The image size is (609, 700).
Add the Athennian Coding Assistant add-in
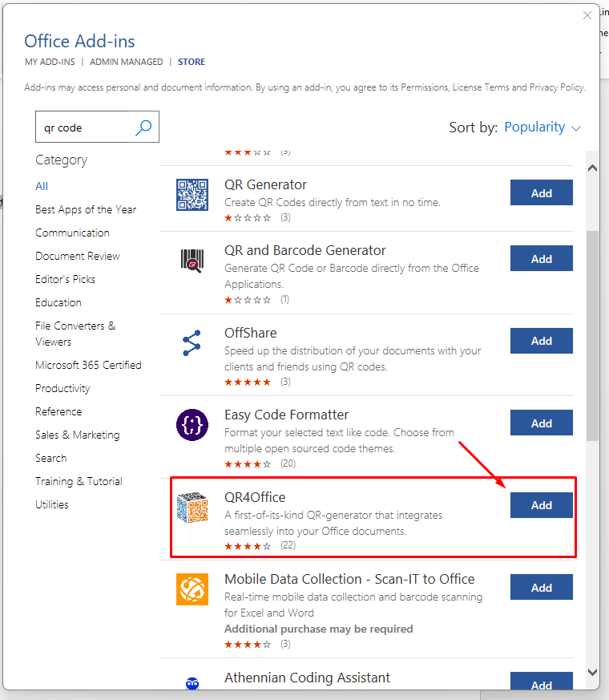tap(541, 682)
